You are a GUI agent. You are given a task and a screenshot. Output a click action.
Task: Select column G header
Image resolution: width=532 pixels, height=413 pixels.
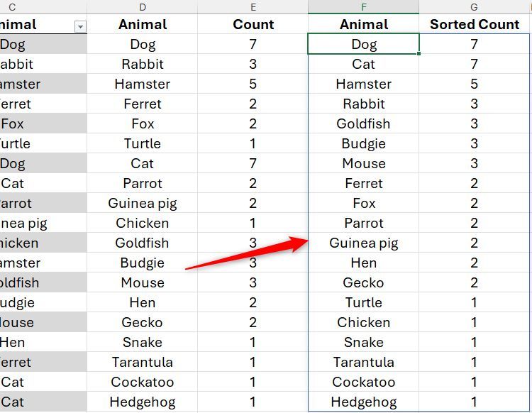point(474,7)
